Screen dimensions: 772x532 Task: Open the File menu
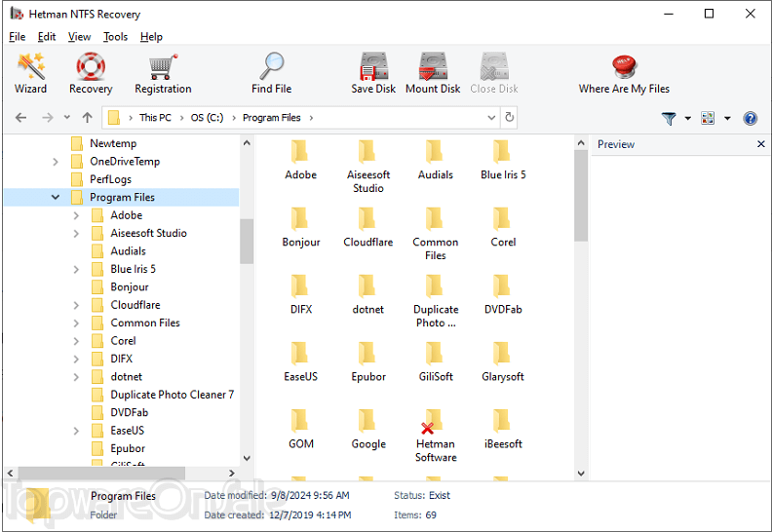[18, 37]
